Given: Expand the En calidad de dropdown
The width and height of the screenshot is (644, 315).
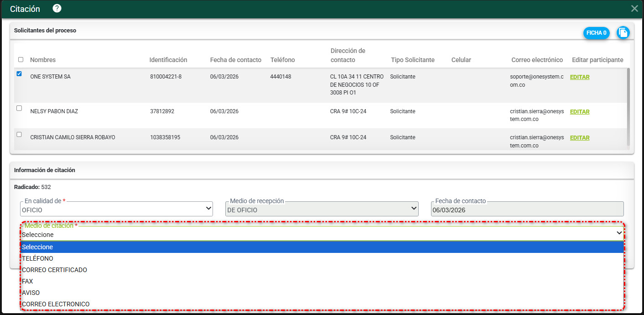Looking at the screenshot, I should click(116, 209).
